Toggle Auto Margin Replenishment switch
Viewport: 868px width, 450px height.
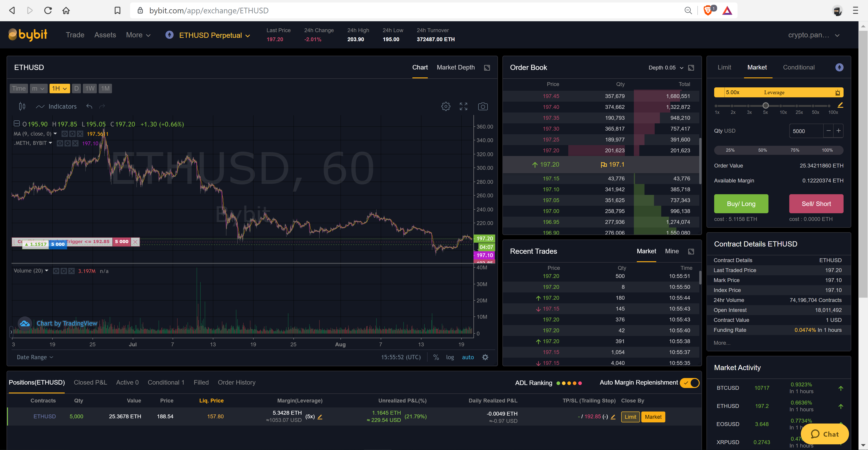(x=690, y=383)
